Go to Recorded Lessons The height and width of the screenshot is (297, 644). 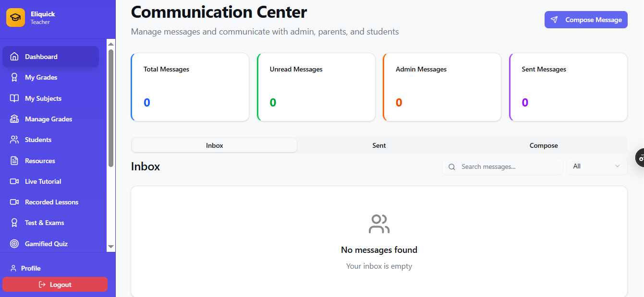pos(50,202)
